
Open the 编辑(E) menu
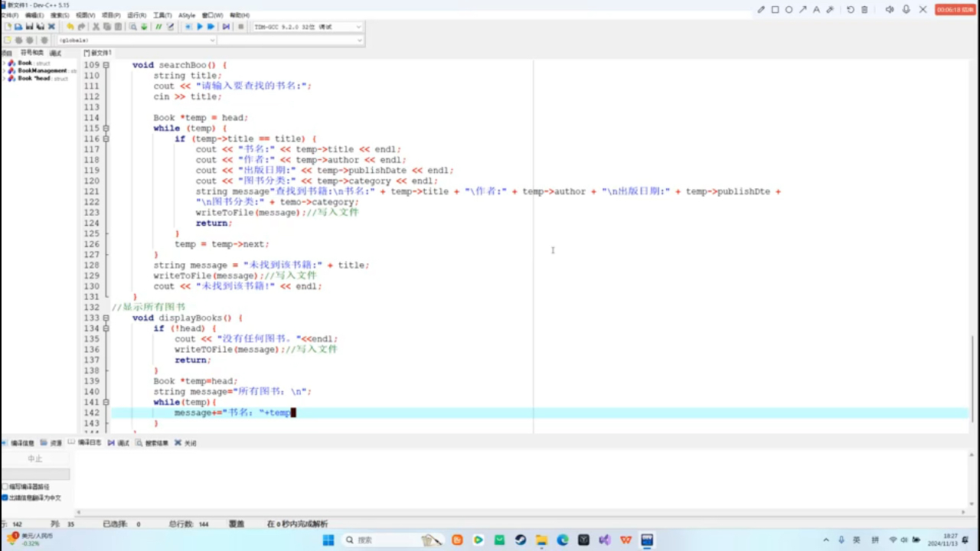pyautogui.click(x=34, y=15)
